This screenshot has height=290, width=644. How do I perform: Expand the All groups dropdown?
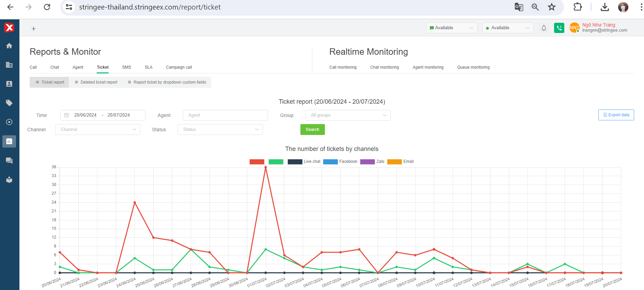pyautogui.click(x=348, y=115)
